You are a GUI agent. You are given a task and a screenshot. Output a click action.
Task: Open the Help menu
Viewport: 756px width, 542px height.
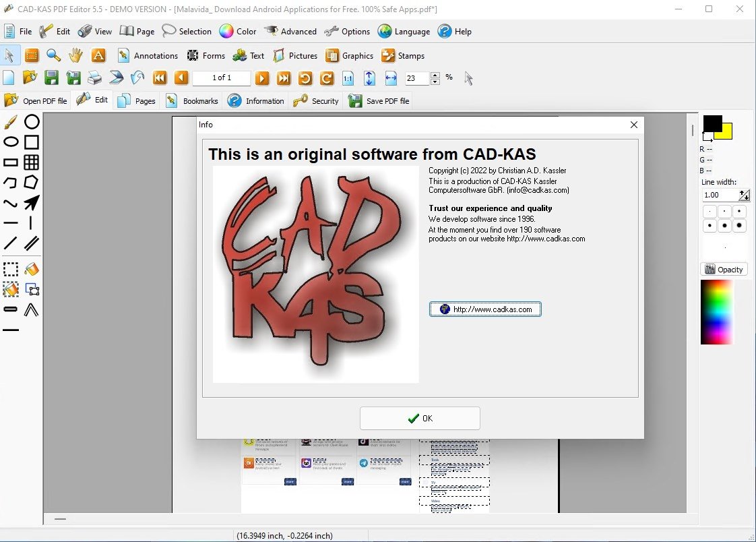point(455,31)
